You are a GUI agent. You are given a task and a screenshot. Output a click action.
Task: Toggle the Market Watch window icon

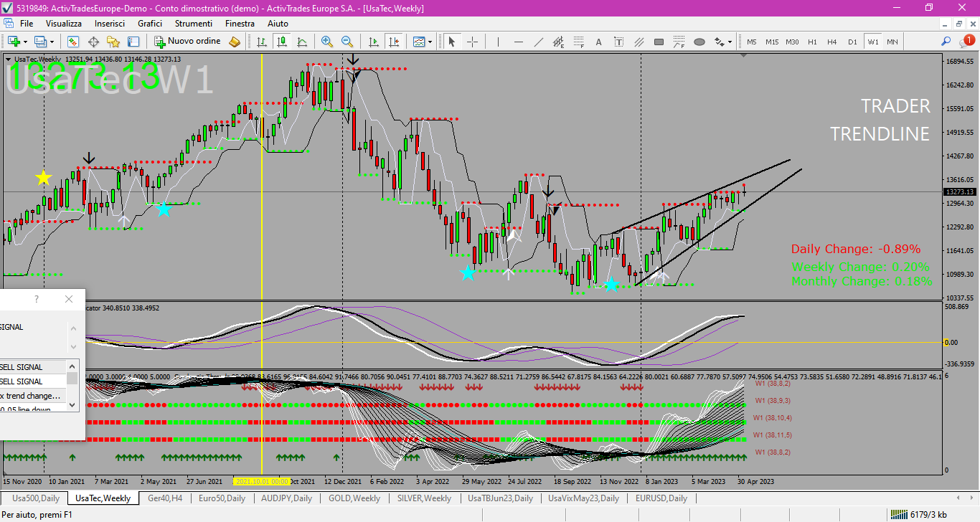pos(73,42)
